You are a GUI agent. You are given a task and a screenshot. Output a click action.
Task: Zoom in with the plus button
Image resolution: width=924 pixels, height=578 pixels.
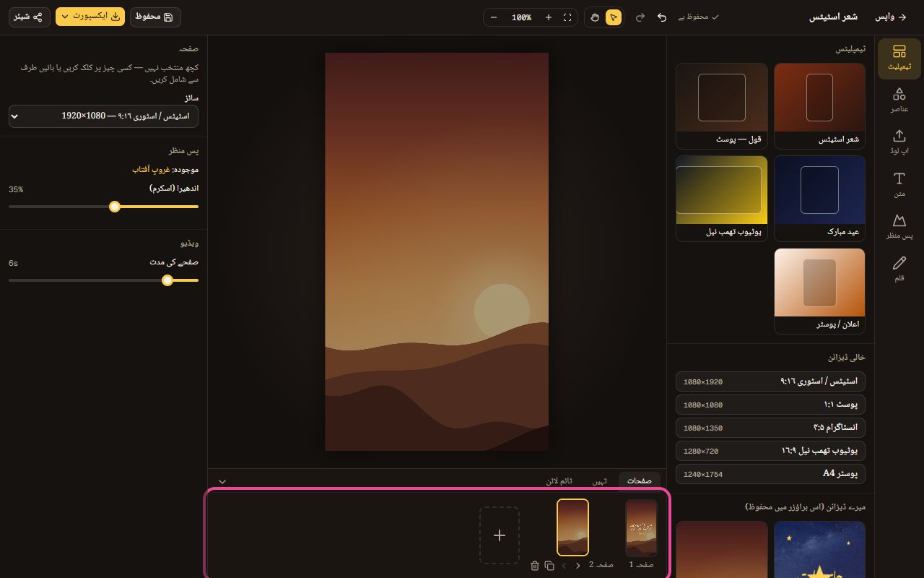pyautogui.click(x=549, y=17)
